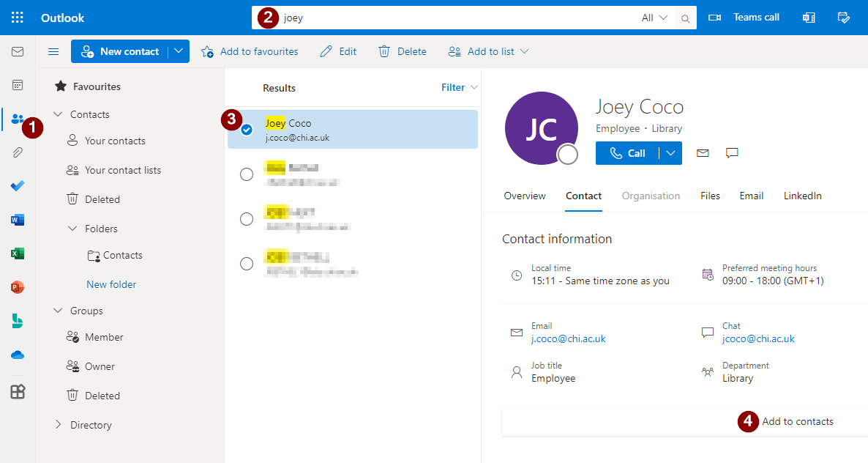Switch to the Organisation tab
Screen dimensions: 868x463
tap(651, 196)
